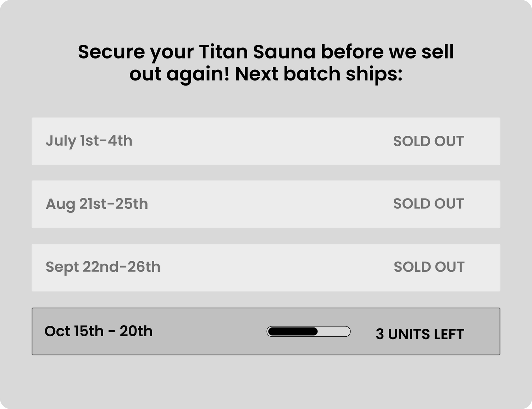Select the July 1st-4th sold out row

pos(266,141)
